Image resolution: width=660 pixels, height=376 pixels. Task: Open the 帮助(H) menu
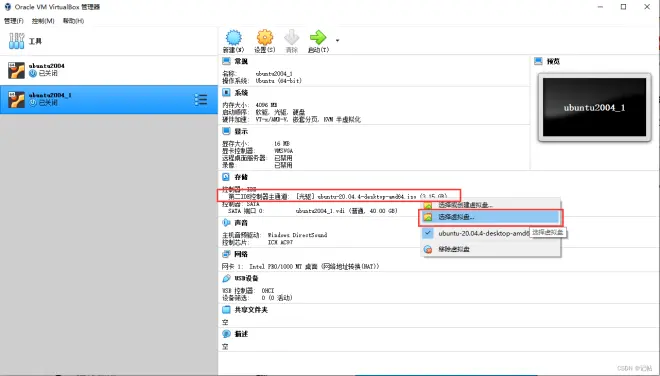tap(73, 21)
